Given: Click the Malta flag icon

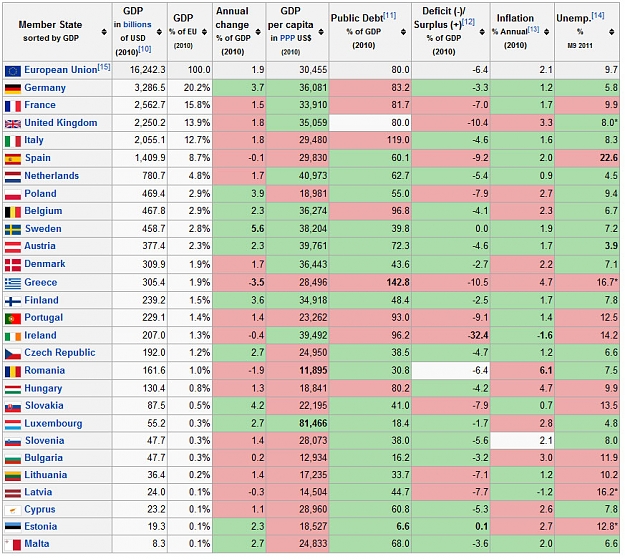Looking at the screenshot, I should pos(13,545).
